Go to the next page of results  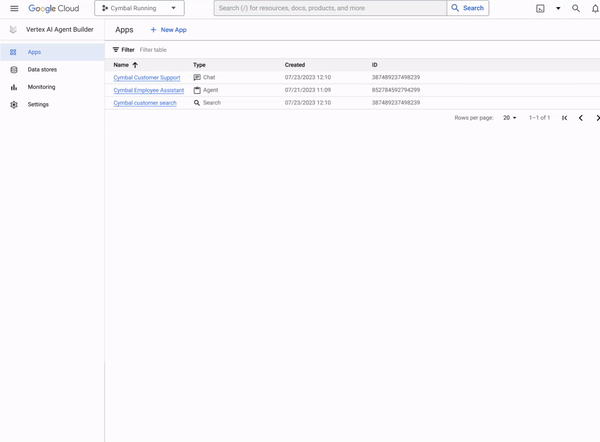point(597,118)
